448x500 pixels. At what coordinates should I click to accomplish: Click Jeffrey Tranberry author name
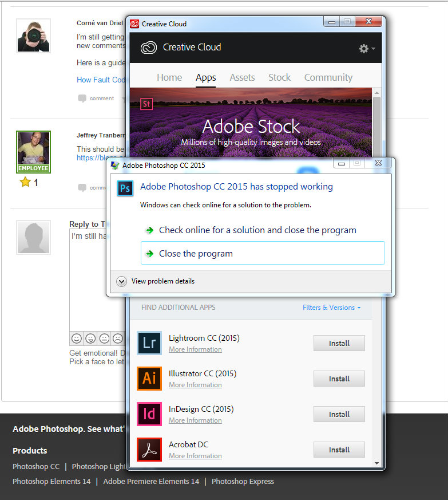pyautogui.click(x=101, y=135)
